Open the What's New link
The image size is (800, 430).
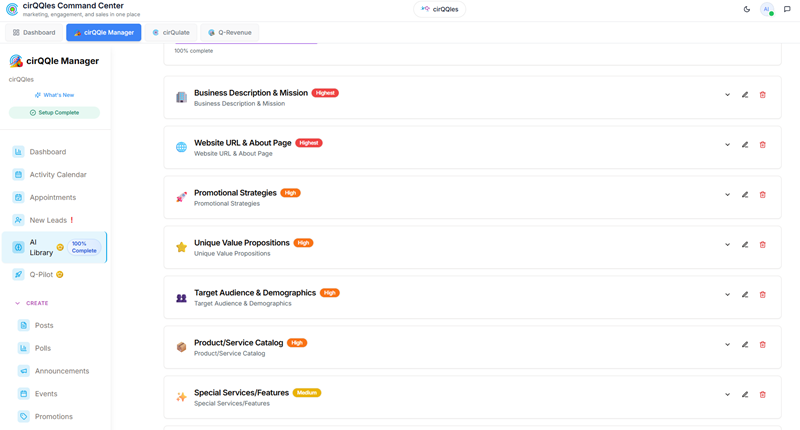[54, 95]
